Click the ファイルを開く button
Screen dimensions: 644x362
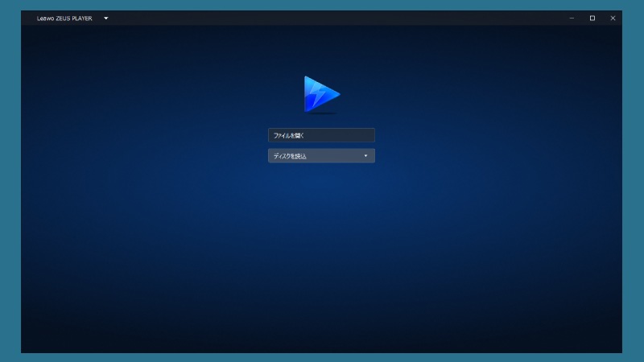pos(321,135)
